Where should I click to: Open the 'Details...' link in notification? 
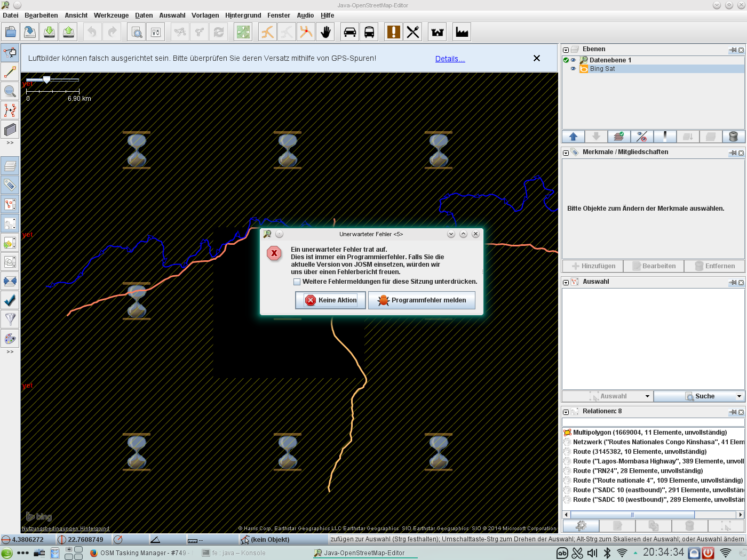click(450, 59)
